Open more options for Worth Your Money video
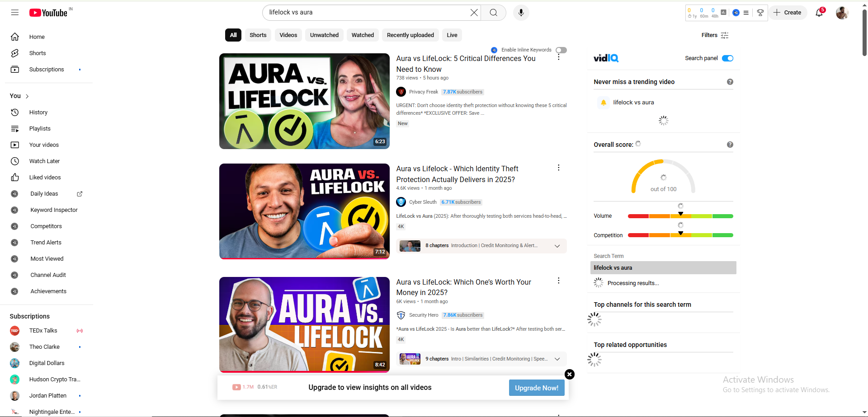Screen dimensions: 868x417 tap(559, 281)
